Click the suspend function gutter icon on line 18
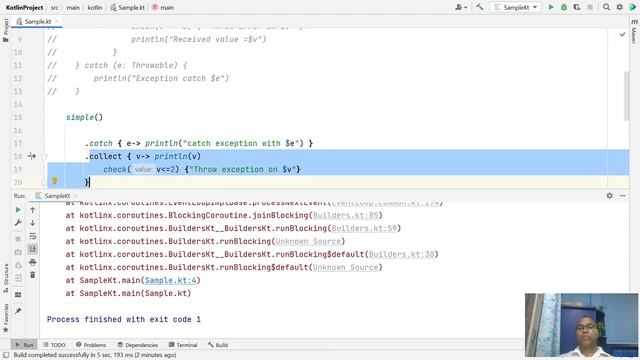This screenshot has height=360, width=640. coord(32,156)
